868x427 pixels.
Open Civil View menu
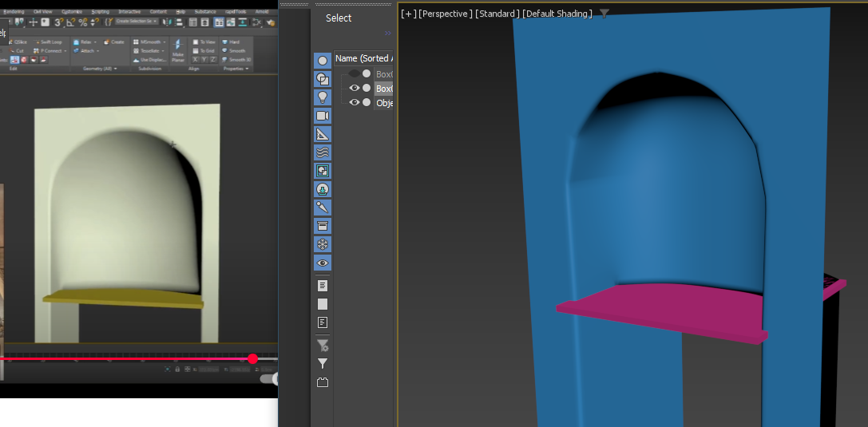[x=43, y=12]
